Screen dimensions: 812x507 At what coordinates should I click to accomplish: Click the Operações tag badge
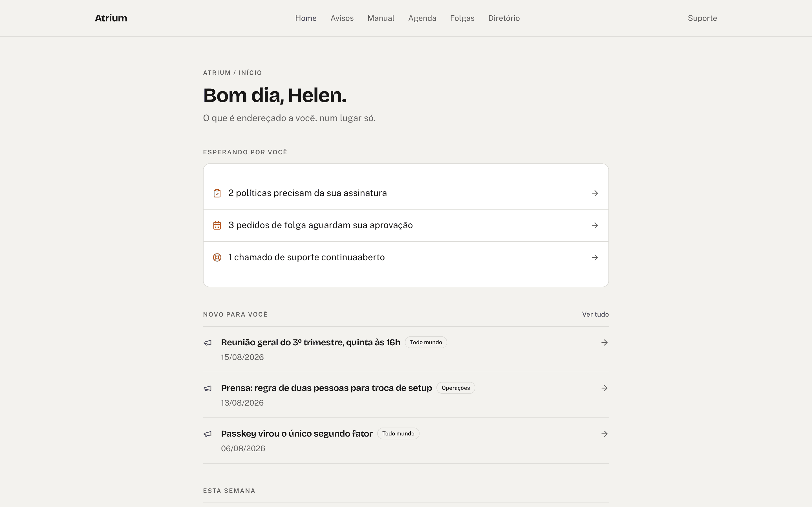456,388
